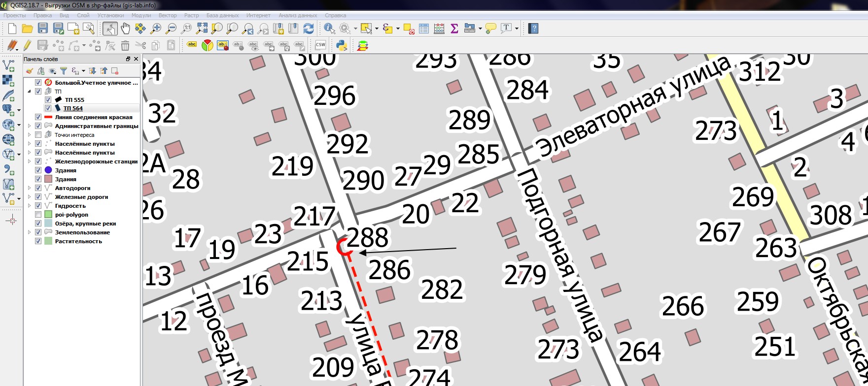Screen dimensions: 868x386
Task: Select the Pan Map hand tool
Action: (x=125, y=29)
